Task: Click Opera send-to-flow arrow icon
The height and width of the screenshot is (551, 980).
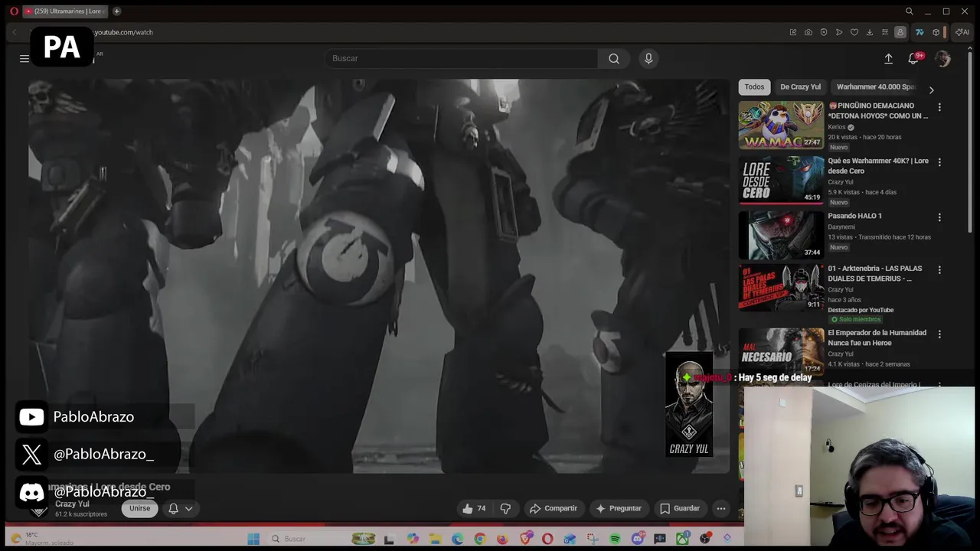Action: tap(839, 32)
